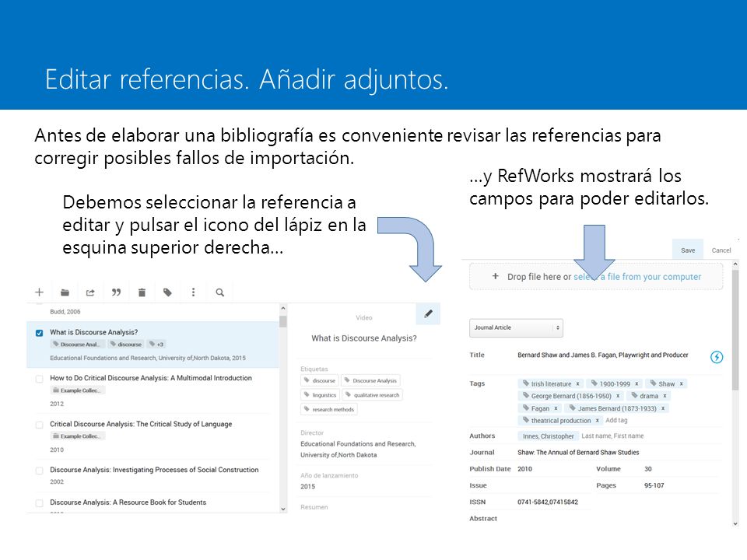The width and height of the screenshot is (747, 560).
Task: Click the 'Last name, First name' author field
Action: pyautogui.click(x=612, y=436)
